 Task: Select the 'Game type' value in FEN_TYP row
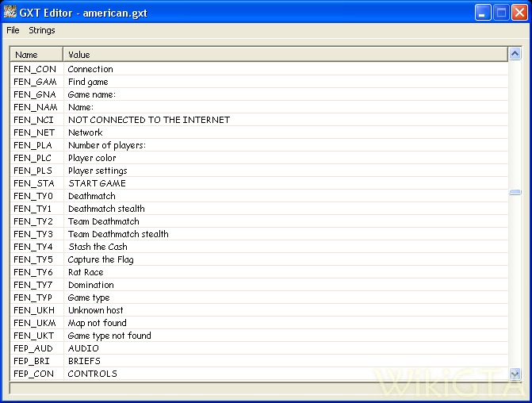pyautogui.click(x=89, y=297)
